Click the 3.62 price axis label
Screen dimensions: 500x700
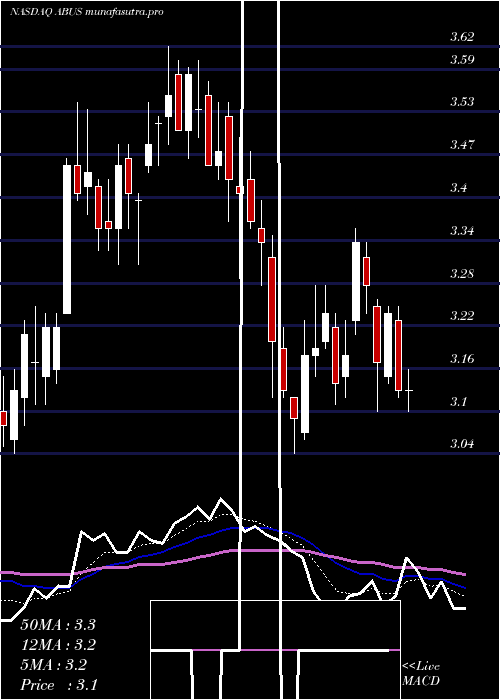pyautogui.click(x=462, y=37)
